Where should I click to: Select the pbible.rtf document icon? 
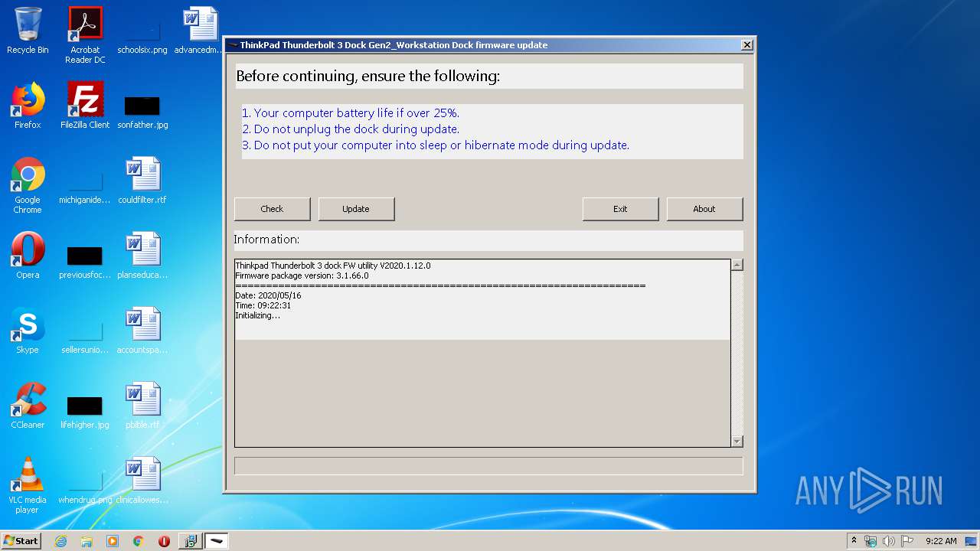click(142, 406)
